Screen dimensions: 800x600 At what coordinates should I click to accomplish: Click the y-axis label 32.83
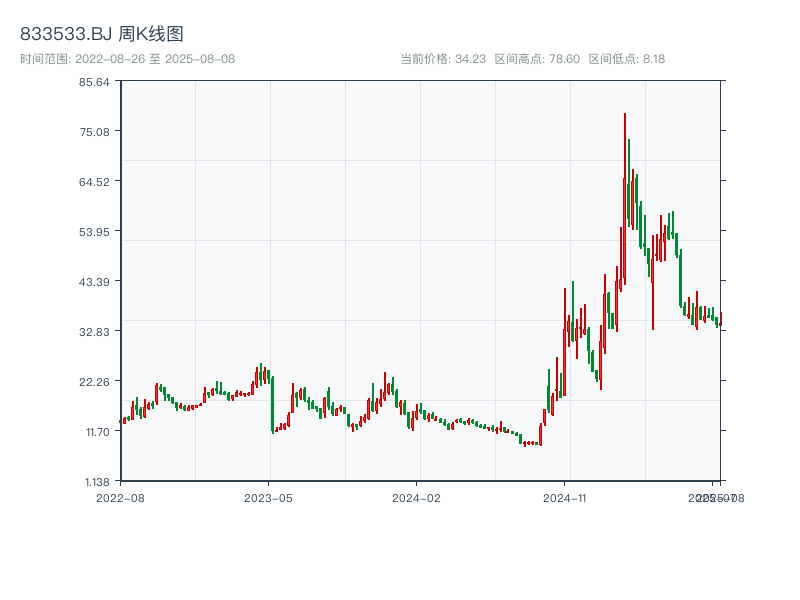94,332
